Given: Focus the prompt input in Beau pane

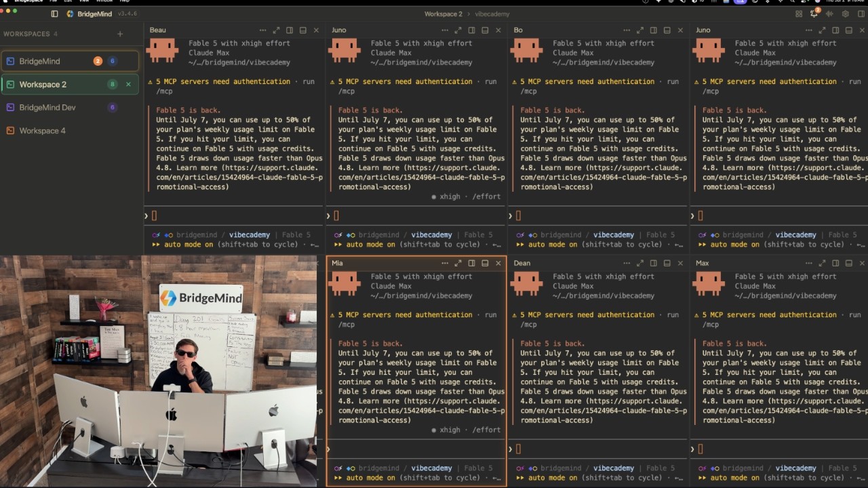Looking at the screenshot, I should [x=233, y=216].
